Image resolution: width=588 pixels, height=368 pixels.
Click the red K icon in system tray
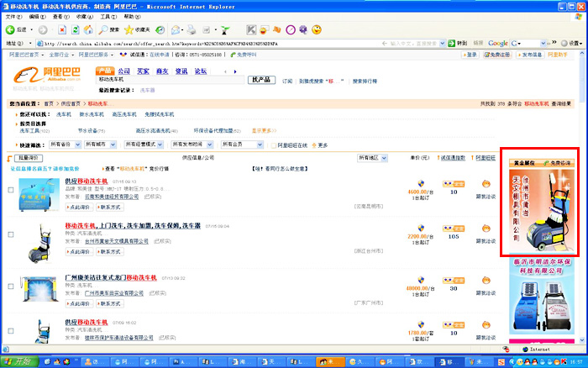pos(564,361)
